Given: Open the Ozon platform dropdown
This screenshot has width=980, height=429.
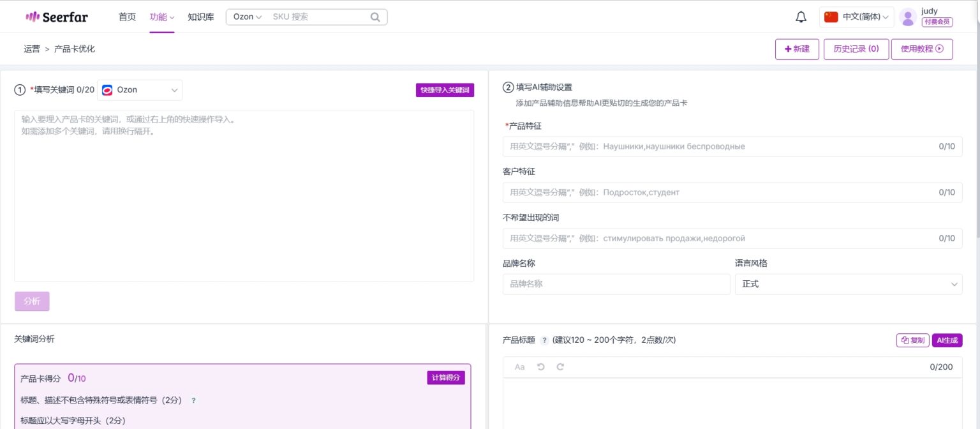Looking at the screenshot, I should point(139,89).
